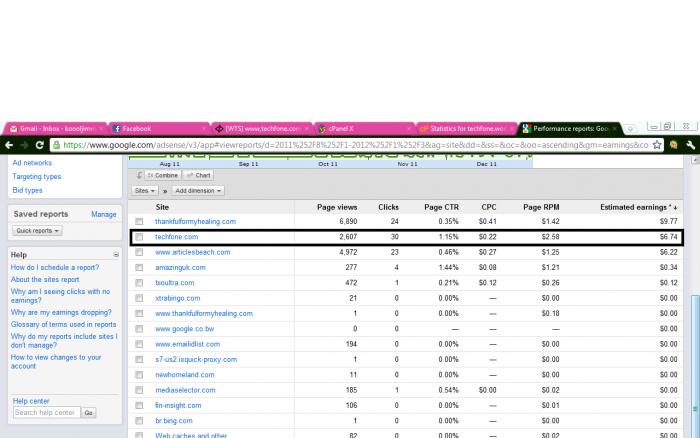Click inside the Search help center field

click(x=47, y=413)
